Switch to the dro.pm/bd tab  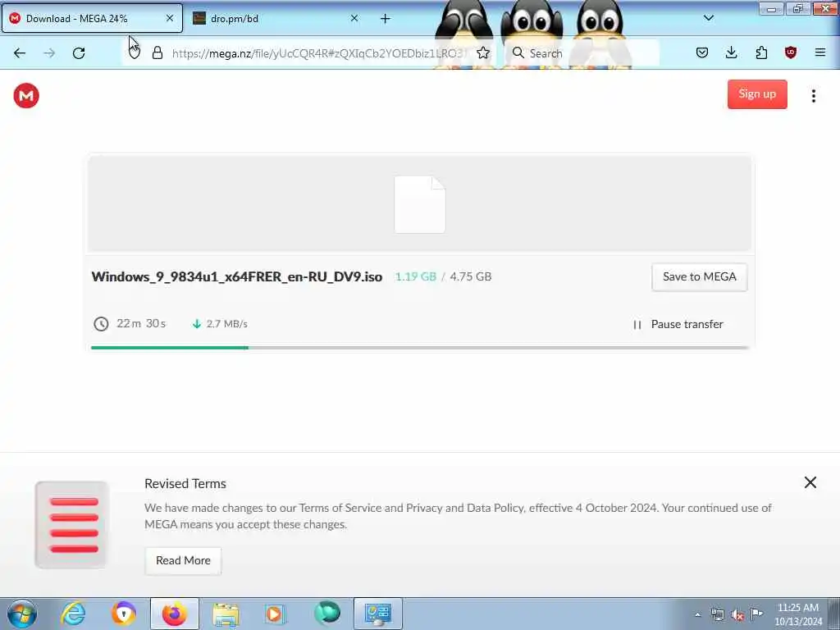pyautogui.click(x=276, y=18)
